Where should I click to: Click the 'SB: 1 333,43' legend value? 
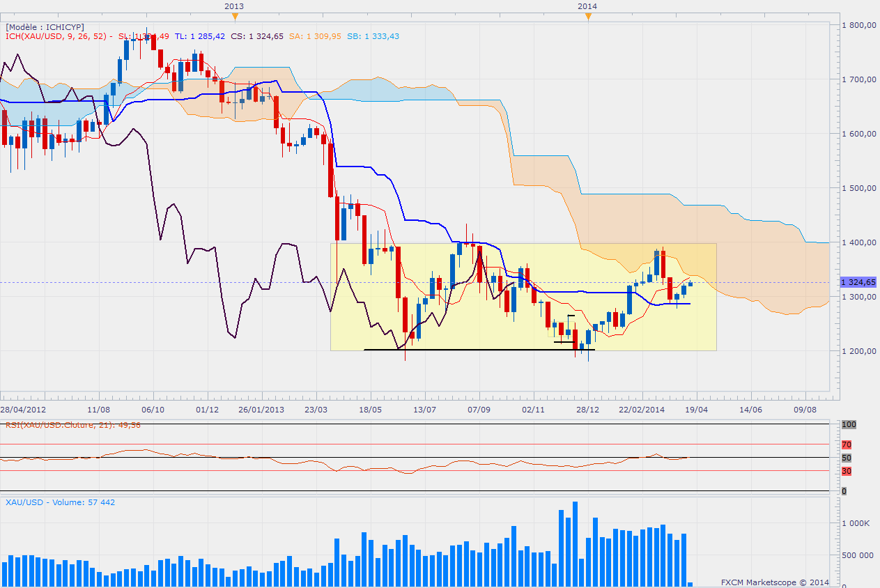point(374,36)
